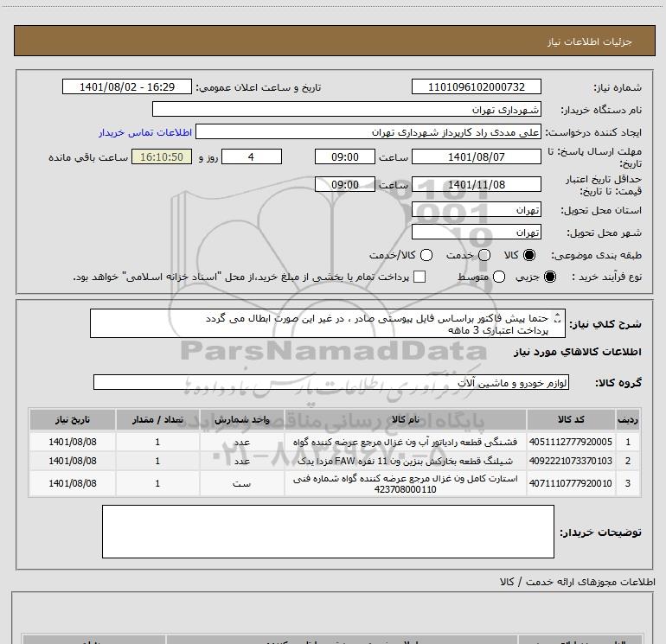Click the نام کالا column header
Screen dimensions: 666x644
tap(405, 419)
